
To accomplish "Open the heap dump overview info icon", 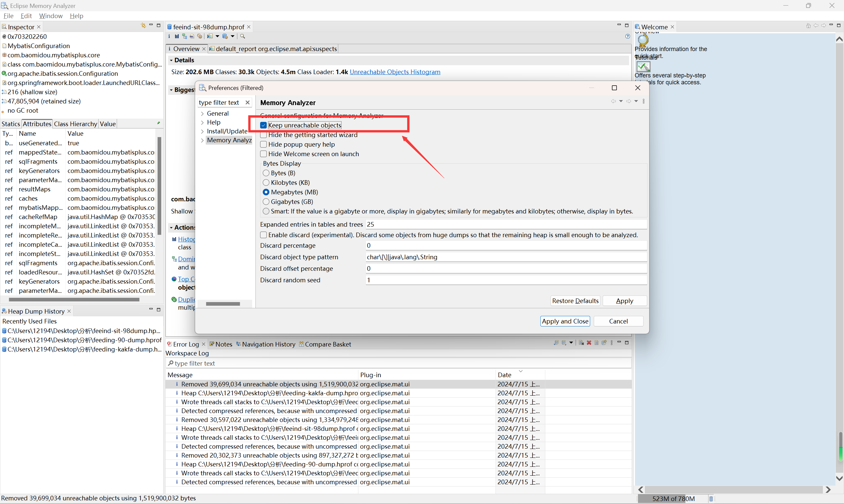I will pos(169,36).
